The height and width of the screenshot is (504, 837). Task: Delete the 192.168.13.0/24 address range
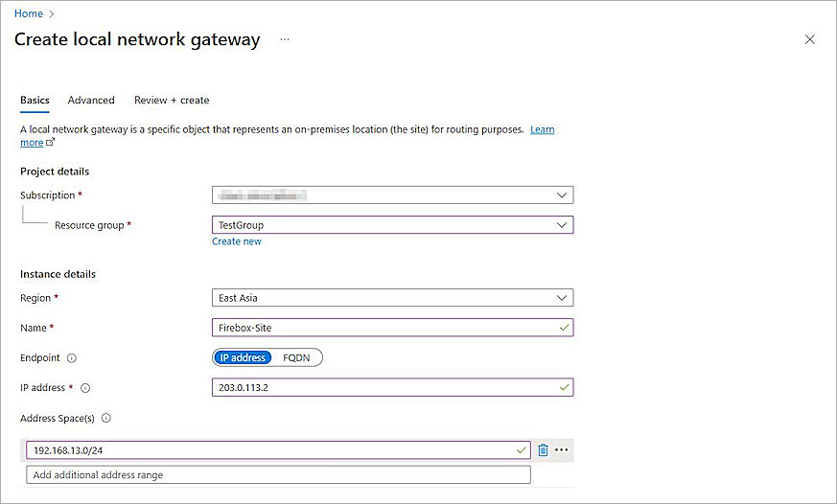tap(543, 449)
